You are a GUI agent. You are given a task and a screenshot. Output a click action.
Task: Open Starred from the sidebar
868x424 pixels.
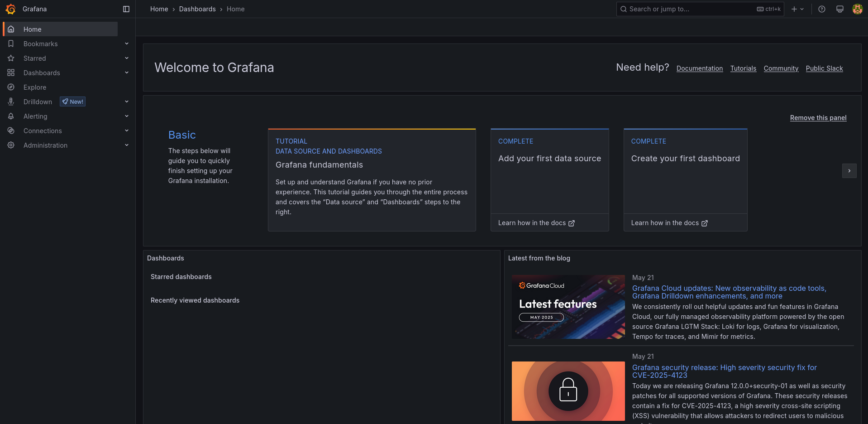click(x=35, y=58)
